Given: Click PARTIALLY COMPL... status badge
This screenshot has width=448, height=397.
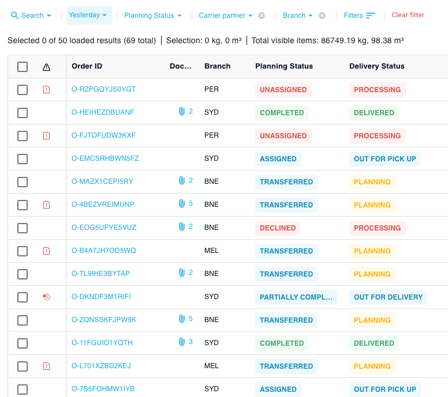Looking at the screenshot, I should [x=296, y=297].
